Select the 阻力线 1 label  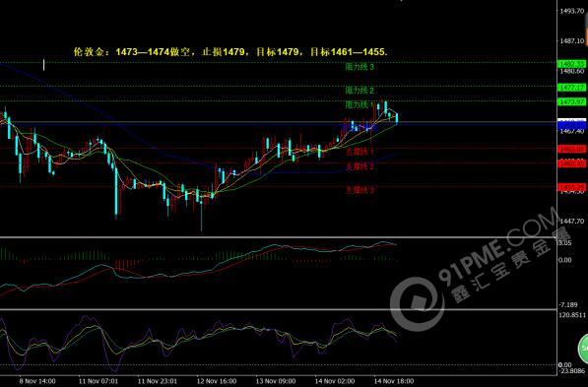(x=359, y=104)
